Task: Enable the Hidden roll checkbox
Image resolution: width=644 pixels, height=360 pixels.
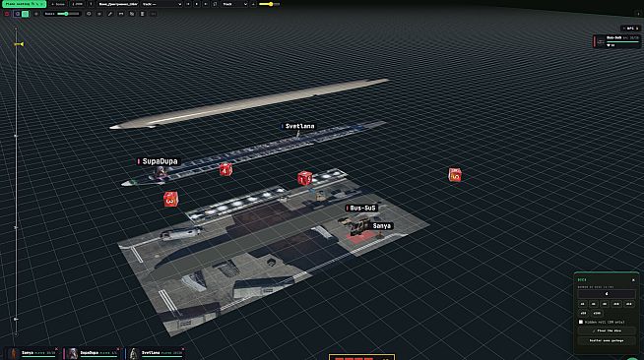Action: (x=581, y=322)
